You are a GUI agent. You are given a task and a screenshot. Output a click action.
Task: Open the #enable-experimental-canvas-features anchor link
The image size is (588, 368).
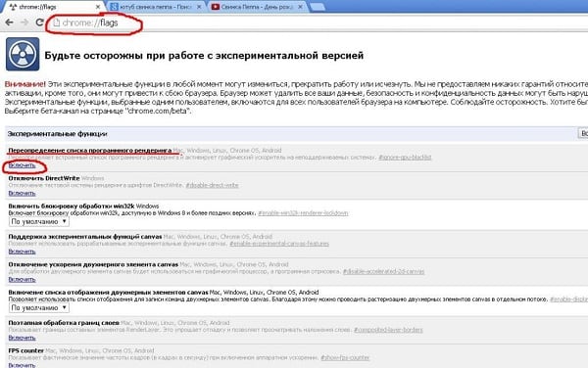[279, 244]
